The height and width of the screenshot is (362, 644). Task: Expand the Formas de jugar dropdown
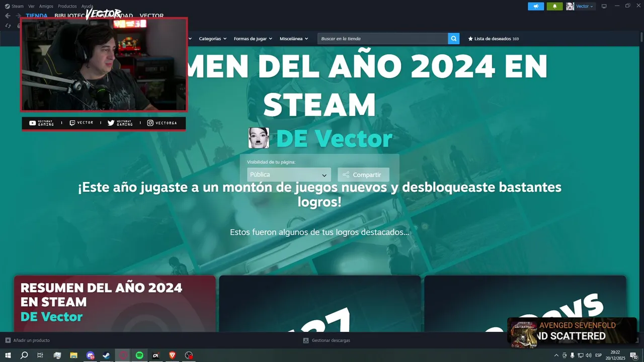(253, 39)
